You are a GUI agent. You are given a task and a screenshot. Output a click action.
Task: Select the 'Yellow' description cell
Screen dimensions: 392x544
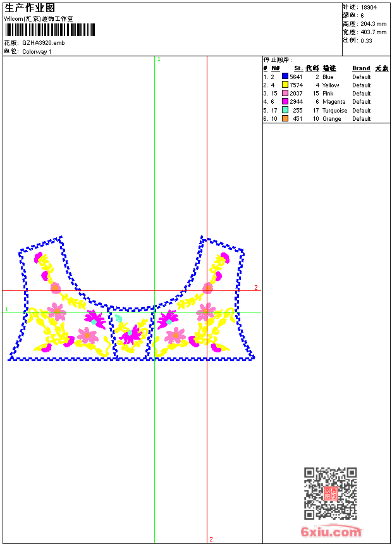click(331, 85)
